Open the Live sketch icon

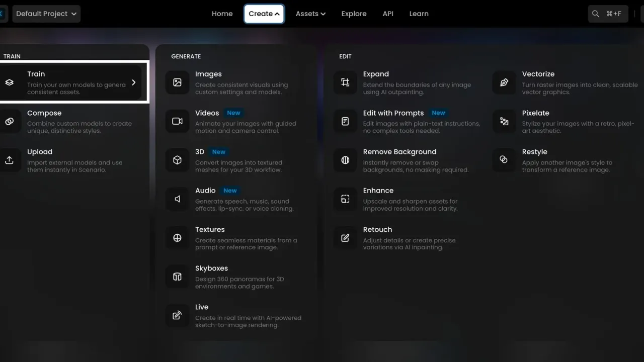tap(177, 315)
